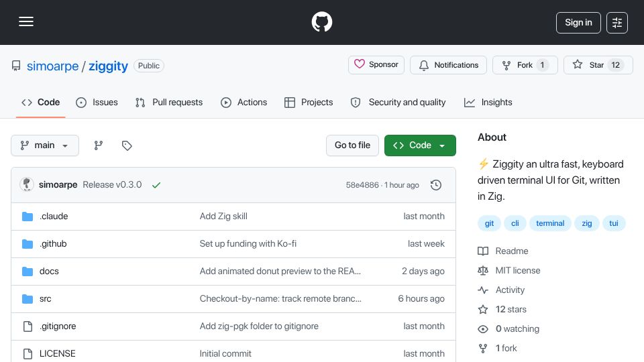Fork this repository

pyautogui.click(x=525, y=65)
